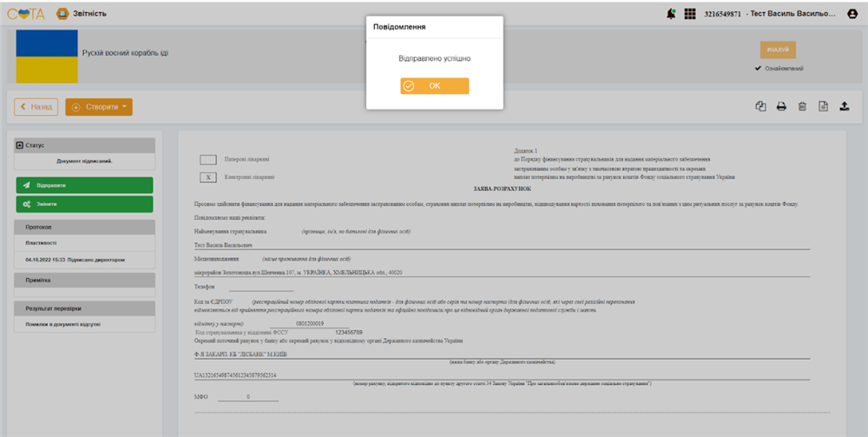Open document view page icon

823,106
